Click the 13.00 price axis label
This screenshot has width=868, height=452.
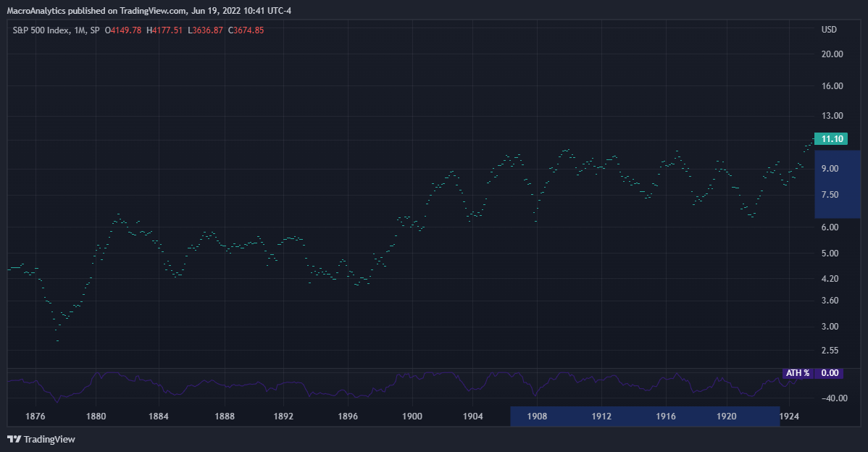(832, 116)
